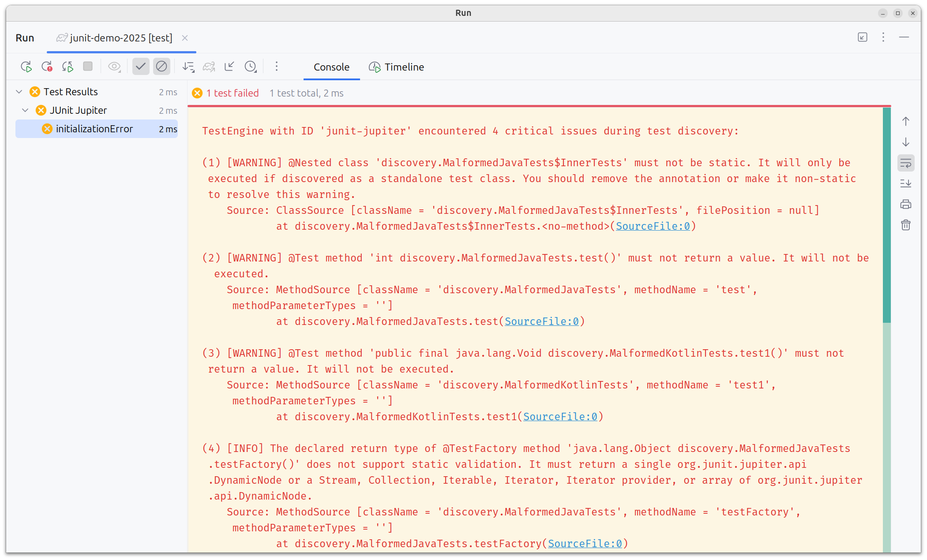Select the Console tab

tap(331, 67)
